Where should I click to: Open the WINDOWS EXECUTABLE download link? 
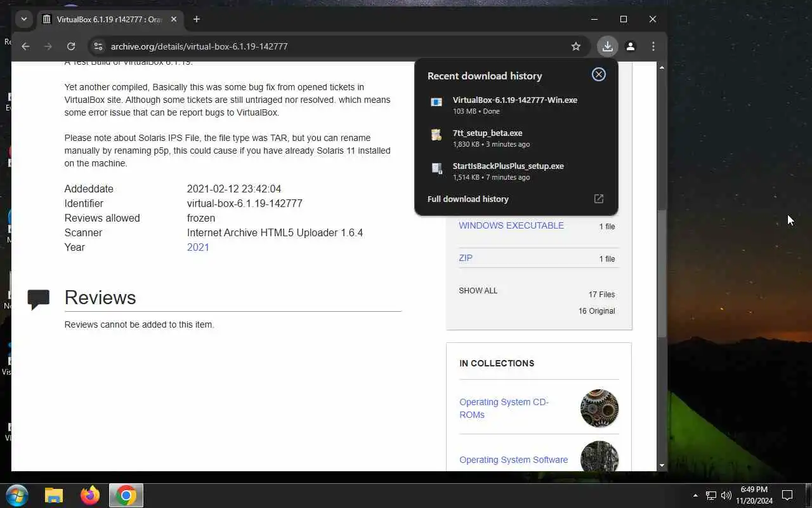(x=511, y=225)
